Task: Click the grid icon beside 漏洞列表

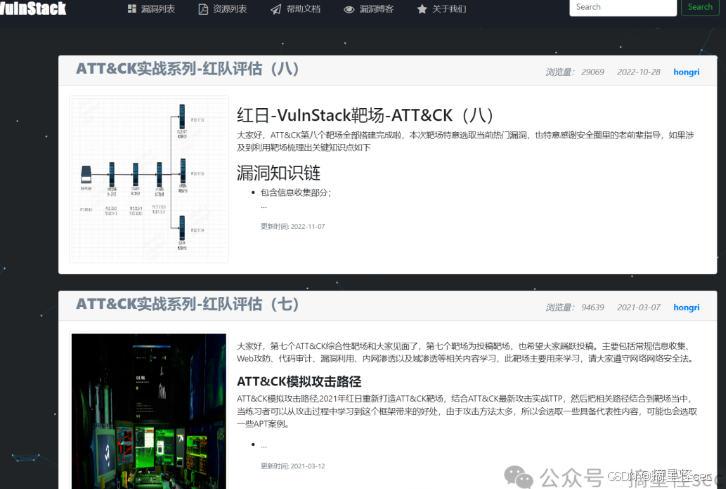Action: coord(132,9)
